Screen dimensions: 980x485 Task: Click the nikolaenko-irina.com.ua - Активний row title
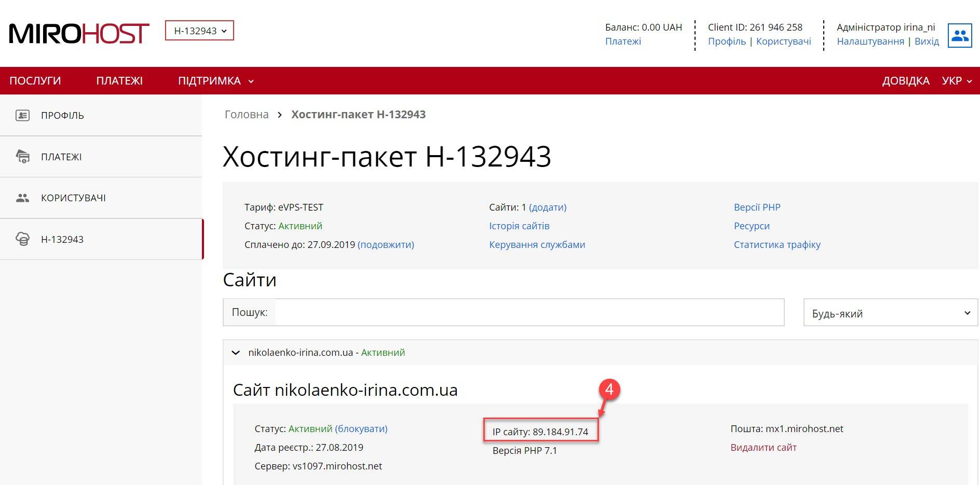[326, 353]
